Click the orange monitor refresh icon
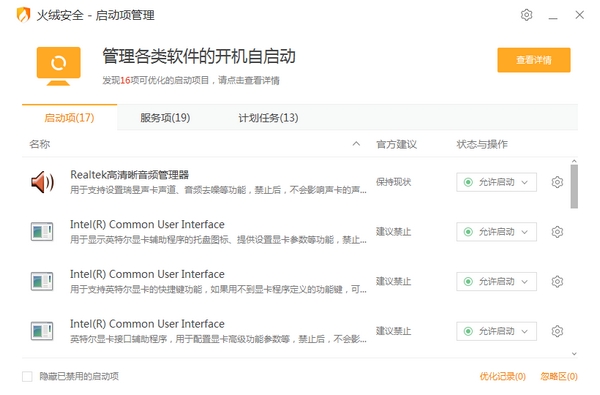 tap(59, 66)
